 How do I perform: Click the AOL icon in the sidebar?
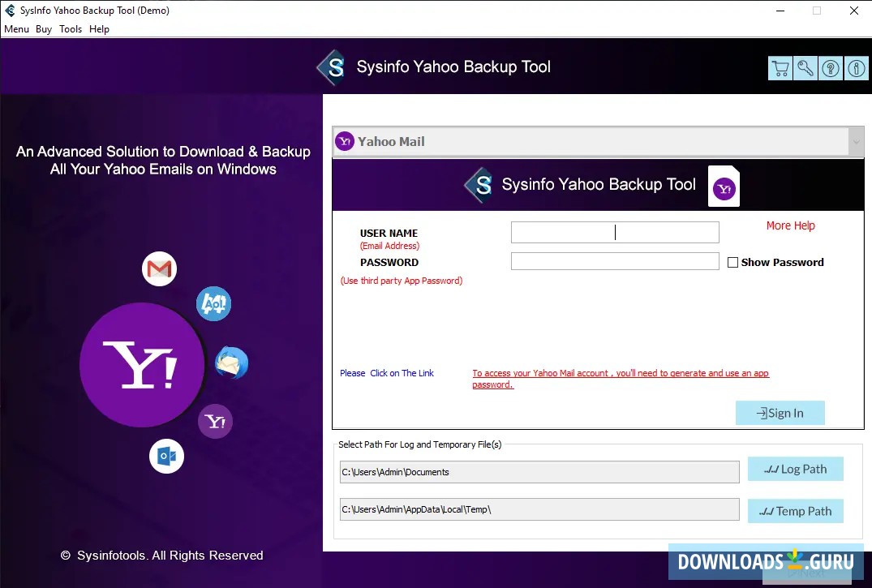tap(213, 304)
